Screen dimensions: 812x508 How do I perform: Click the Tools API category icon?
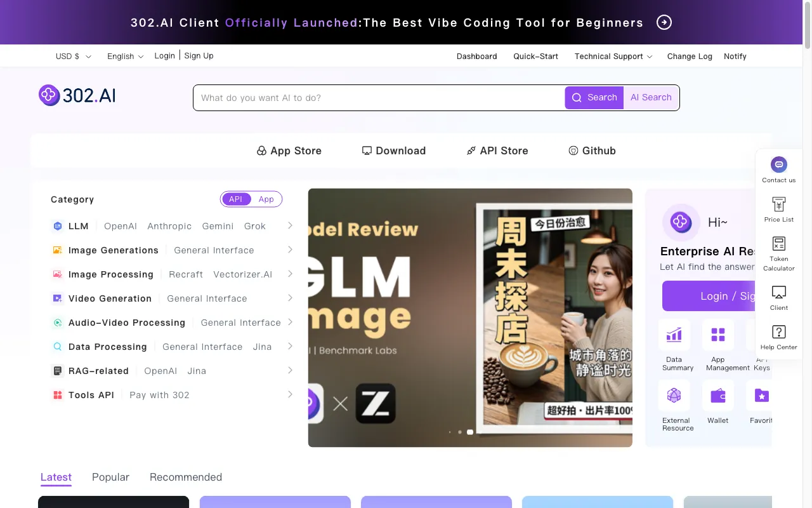58,395
